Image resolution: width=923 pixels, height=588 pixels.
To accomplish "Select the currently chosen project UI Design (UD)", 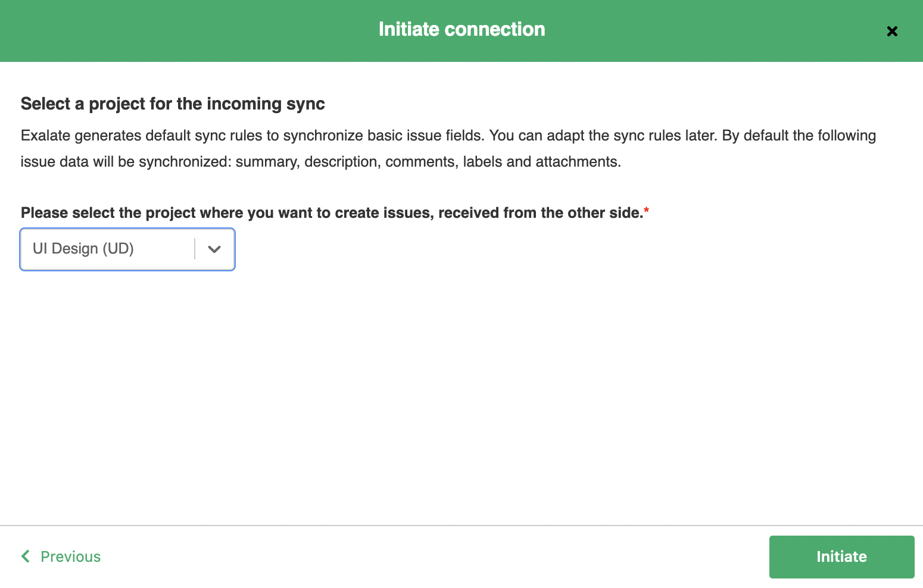I will [x=83, y=249].
